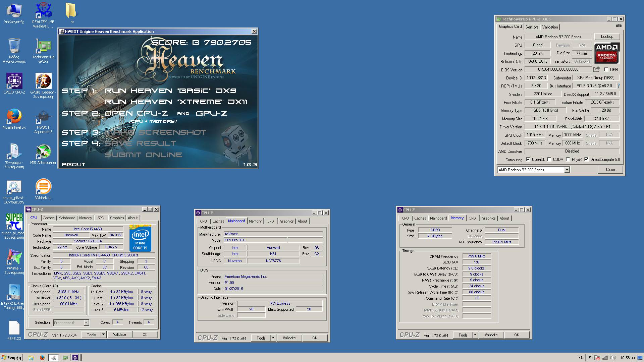The height and width of the screenshot is (362, 644).
Task: Open the Έγγραφα document shortcut
Action: coord(14,156)
